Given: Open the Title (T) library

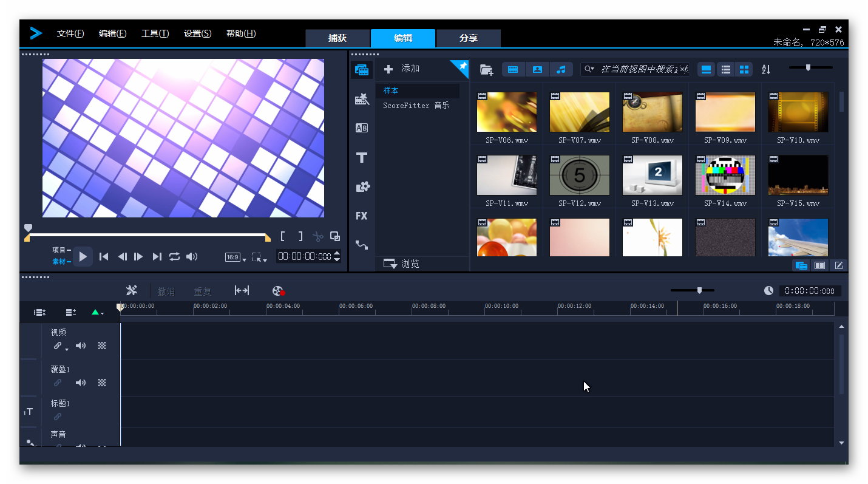Looking at the screenshot, I should tap(362, 158).
